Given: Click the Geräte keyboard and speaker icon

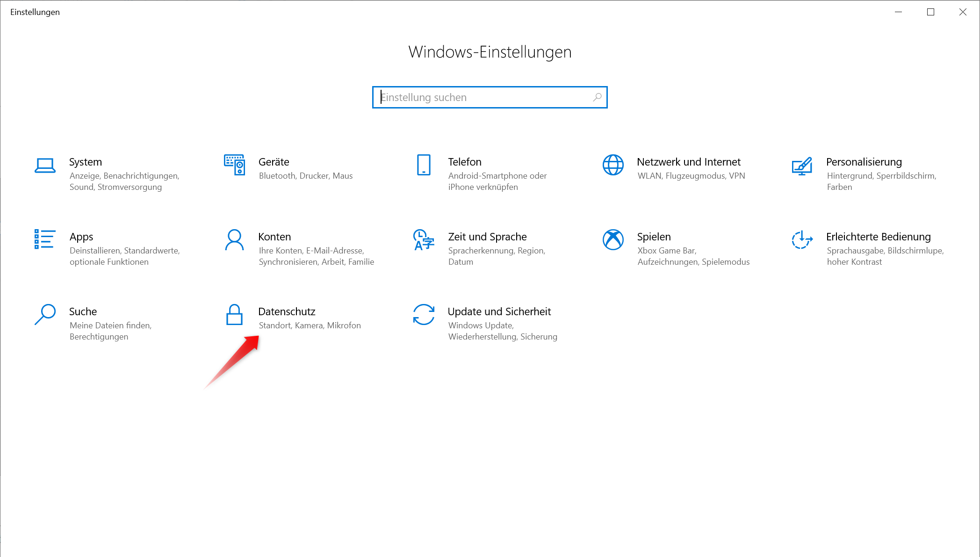Looking at the screenshot, I should click(234, 165).
